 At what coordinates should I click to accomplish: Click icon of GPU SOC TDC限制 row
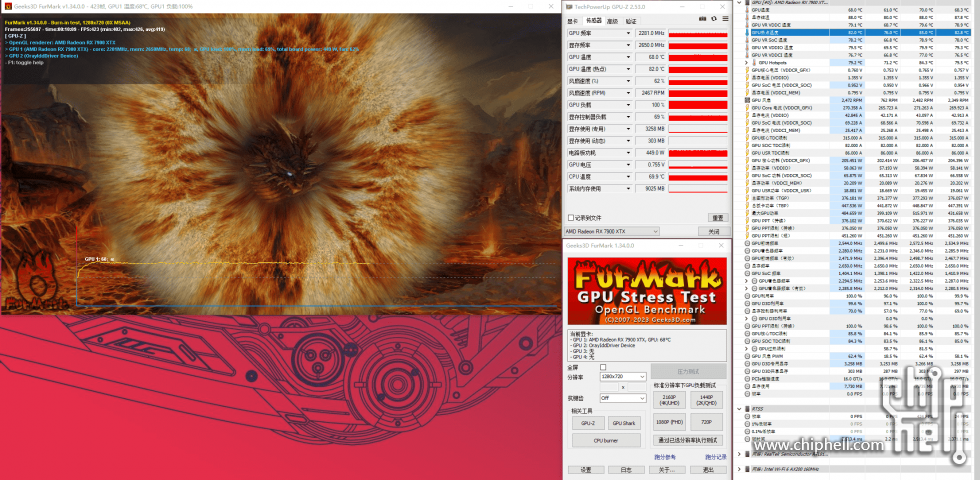[748, 145]
